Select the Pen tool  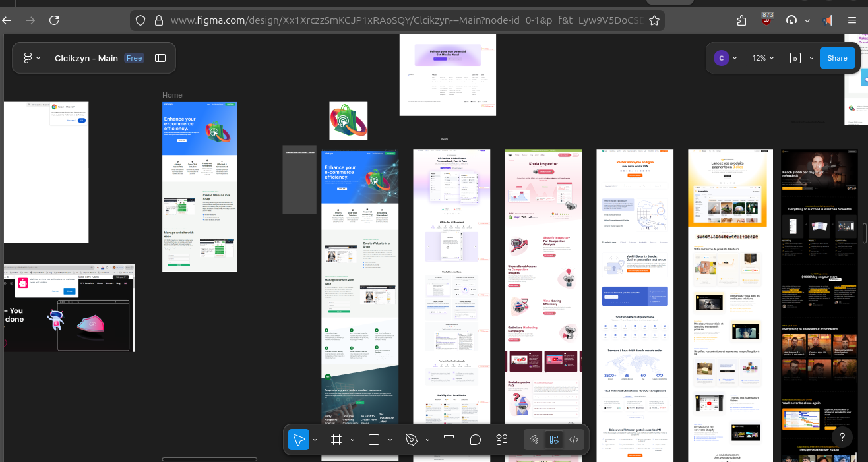(412, 440)
